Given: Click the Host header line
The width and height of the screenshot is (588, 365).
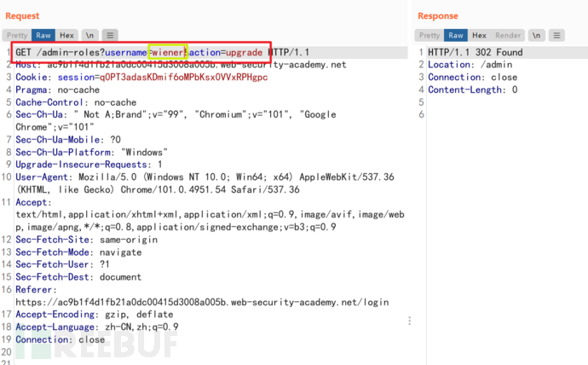Looking at the screenshot, I should click(181, 65).
